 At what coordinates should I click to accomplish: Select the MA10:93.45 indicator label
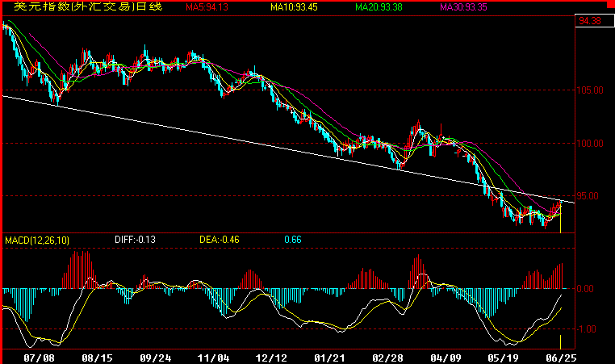pyautogui.click(x=294, y=7)
